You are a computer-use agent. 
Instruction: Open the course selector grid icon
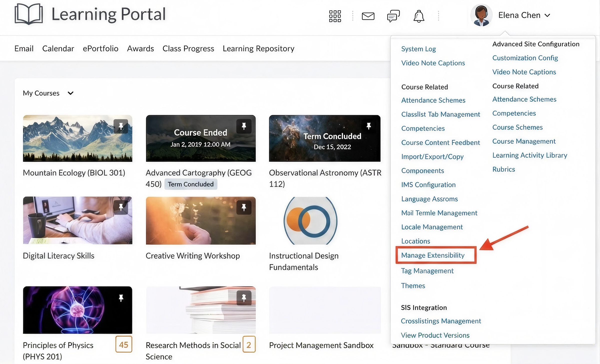tap(335, 16)
